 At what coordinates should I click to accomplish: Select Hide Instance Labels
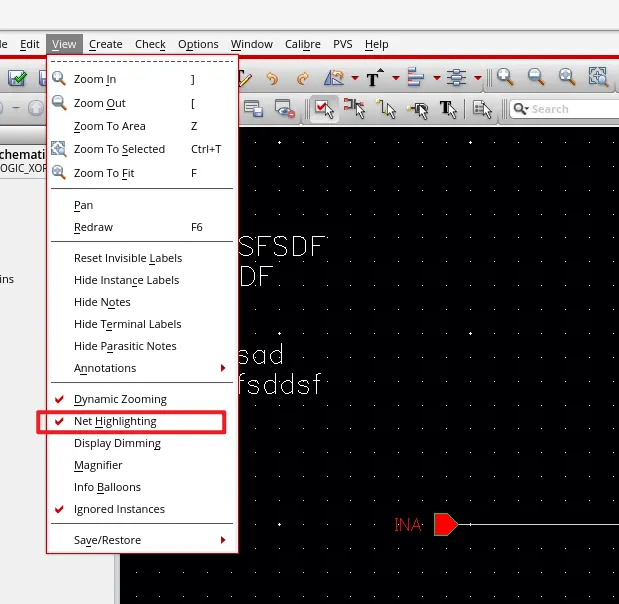point(142,280)
